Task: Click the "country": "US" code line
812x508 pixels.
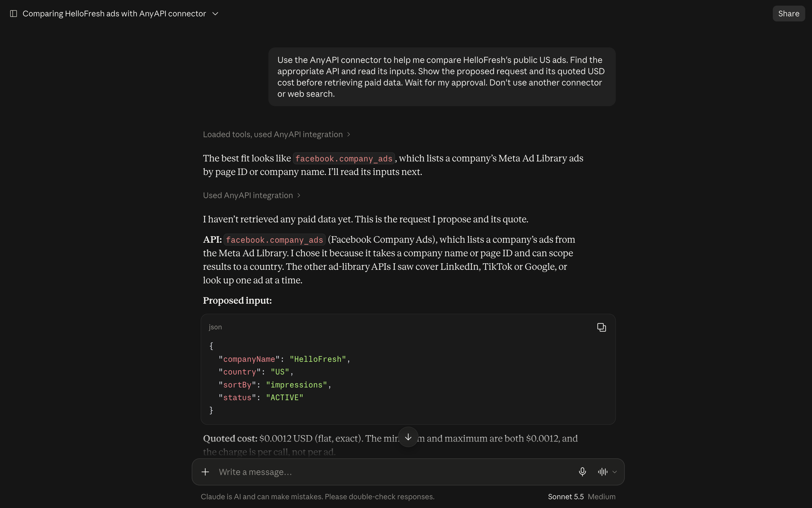Action: pos(256,372)
